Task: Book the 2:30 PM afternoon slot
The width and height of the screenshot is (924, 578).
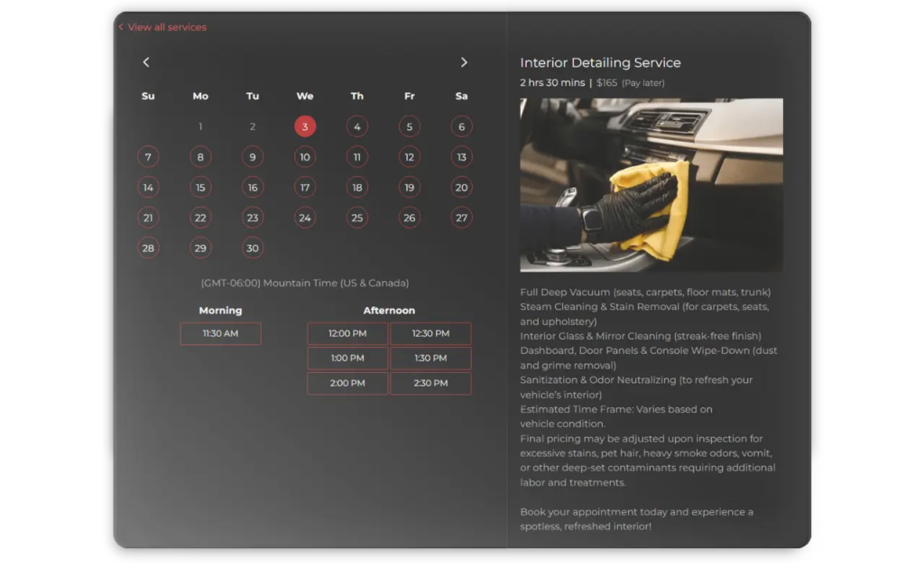Action: (430, 383)
